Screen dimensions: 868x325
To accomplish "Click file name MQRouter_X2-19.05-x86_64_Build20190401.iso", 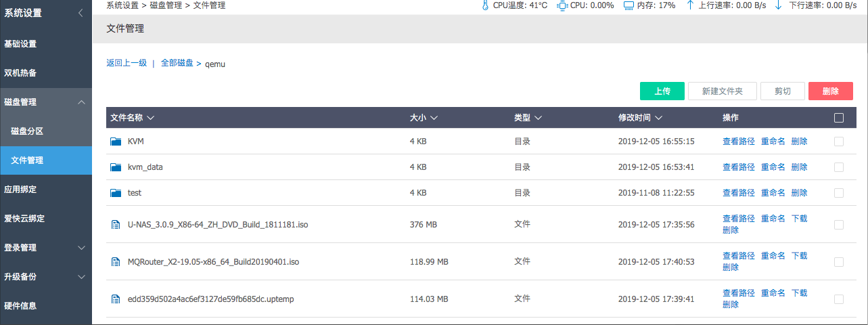I will pos(214,261).
